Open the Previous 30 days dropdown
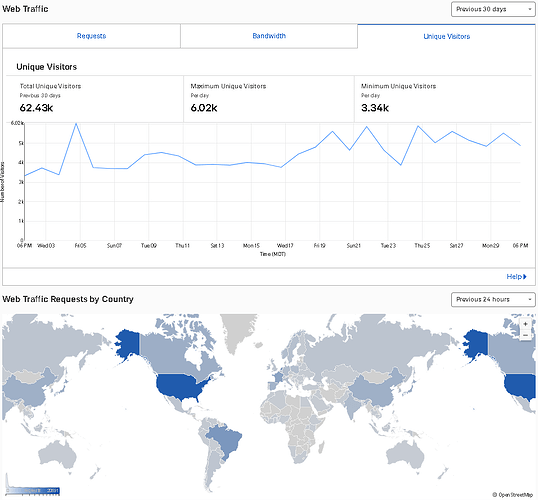This screenshot has height=500, width=538. [x=493, y=9]
